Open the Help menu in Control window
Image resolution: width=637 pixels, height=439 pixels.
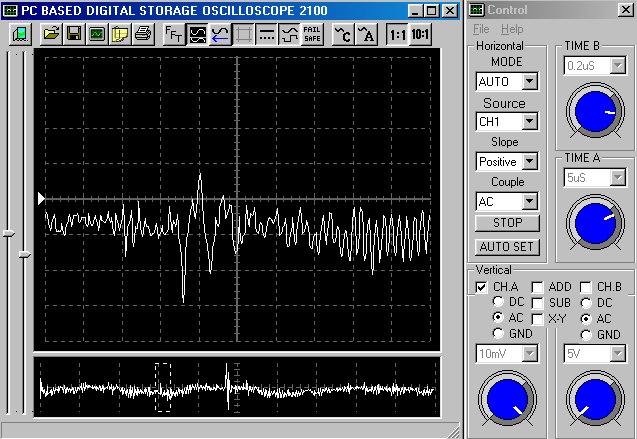512,29
